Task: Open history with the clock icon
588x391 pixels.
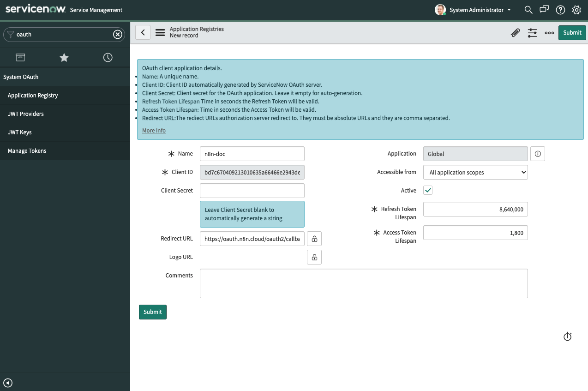Action: coord(108,57)
